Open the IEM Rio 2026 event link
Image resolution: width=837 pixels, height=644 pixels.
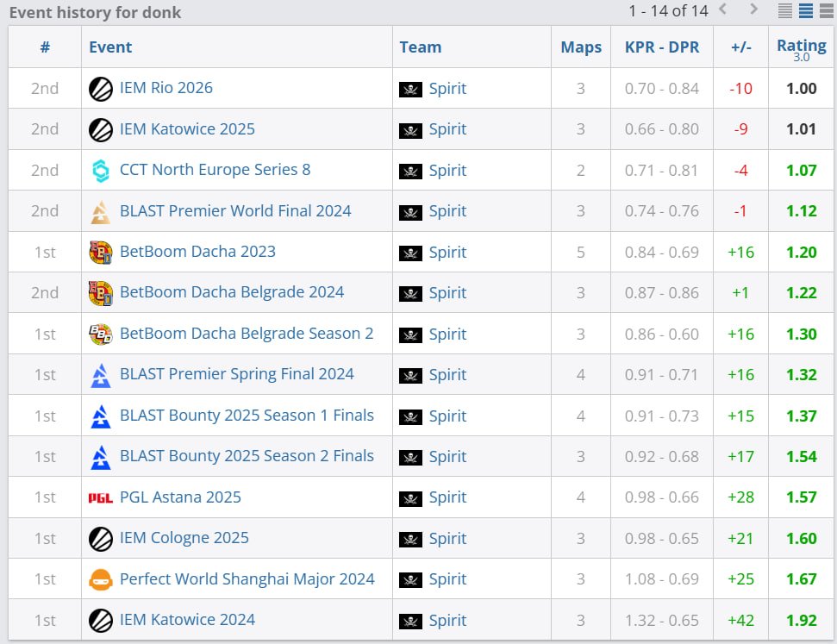pyautogui.click(x=166, y=88)
